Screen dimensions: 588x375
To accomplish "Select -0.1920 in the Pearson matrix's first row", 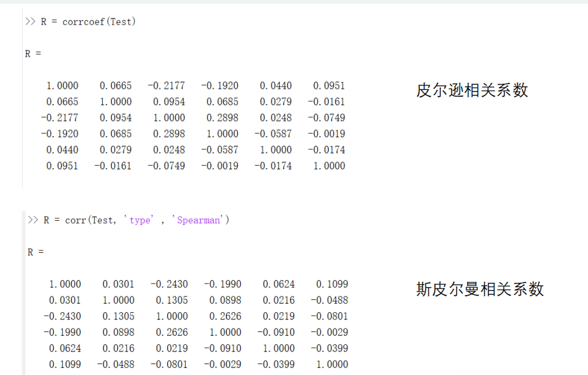I will 220,86.
